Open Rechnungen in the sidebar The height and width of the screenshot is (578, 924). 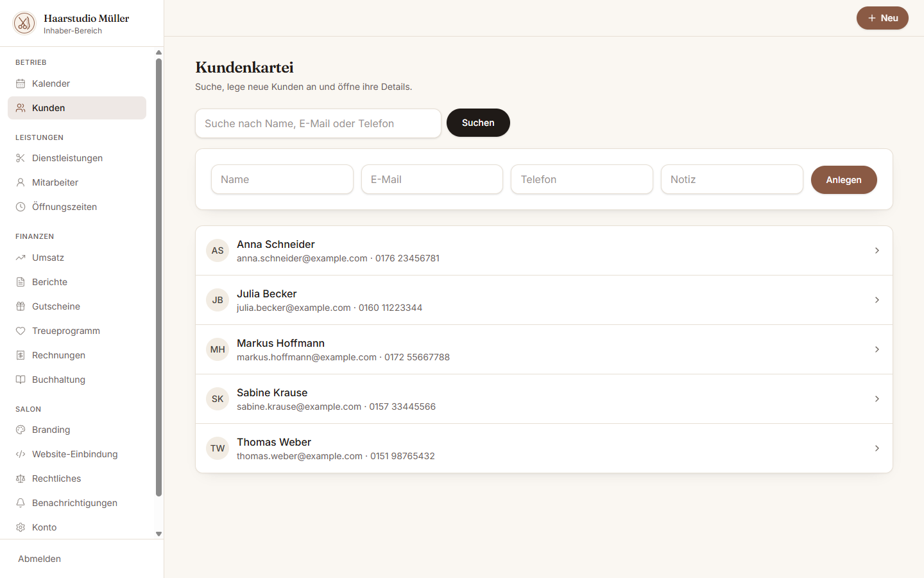pos(77,355)
